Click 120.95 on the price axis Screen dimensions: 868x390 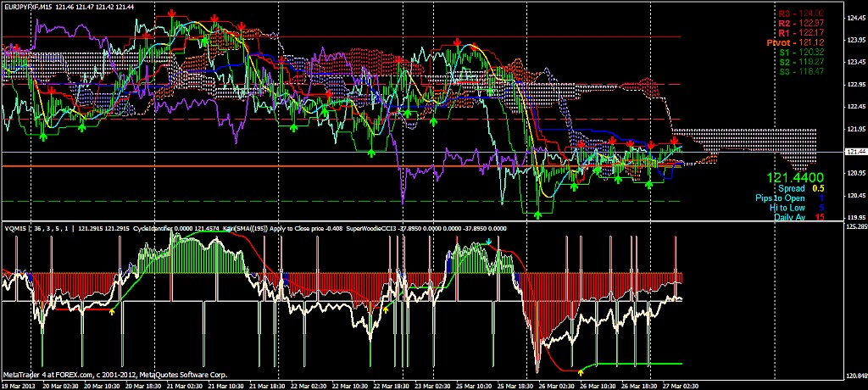point(856,173)
